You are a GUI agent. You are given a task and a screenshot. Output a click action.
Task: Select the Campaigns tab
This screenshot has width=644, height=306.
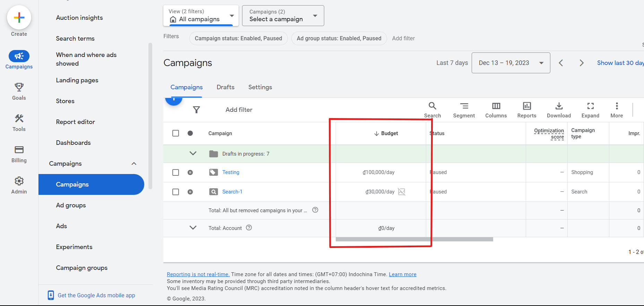(x=187, y=87)
